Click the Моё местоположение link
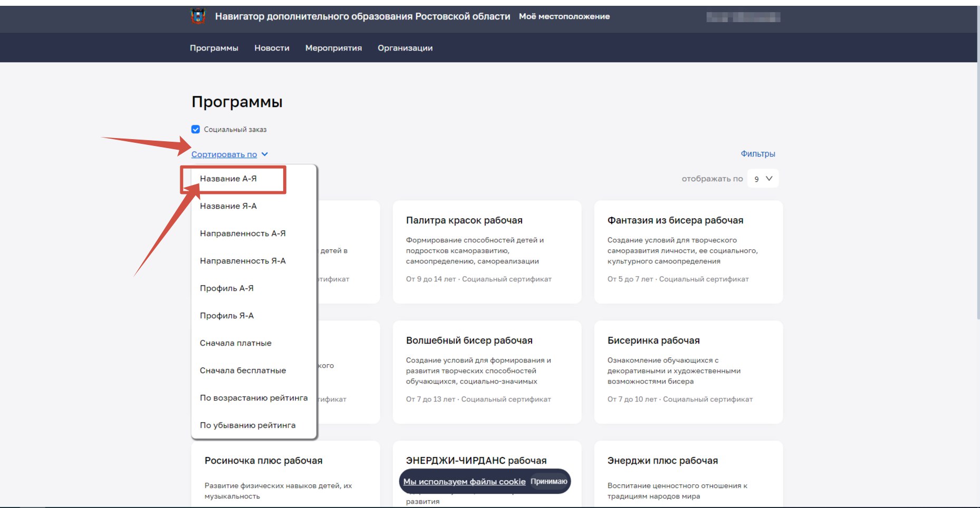The height and width of the screenshot is (508, 980). [x=564, y=16]
